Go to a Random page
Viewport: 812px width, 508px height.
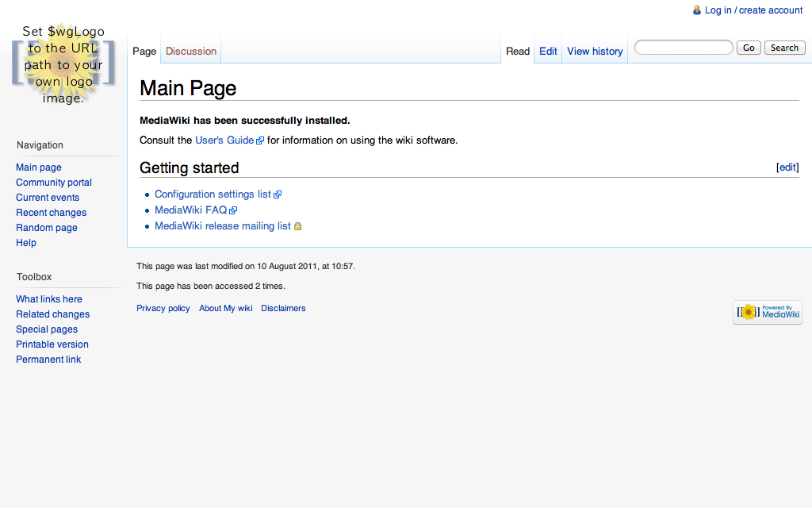coord(47,228)
